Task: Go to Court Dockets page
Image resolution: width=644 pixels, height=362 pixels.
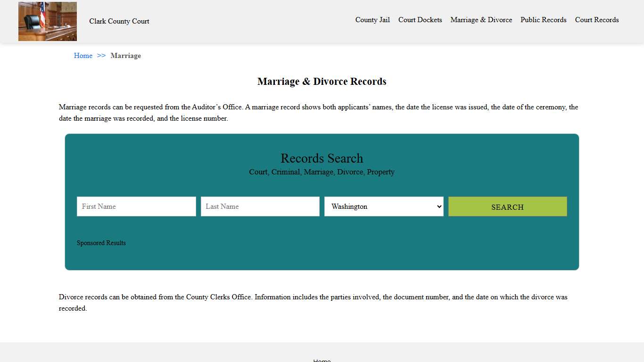Action: 420,20
